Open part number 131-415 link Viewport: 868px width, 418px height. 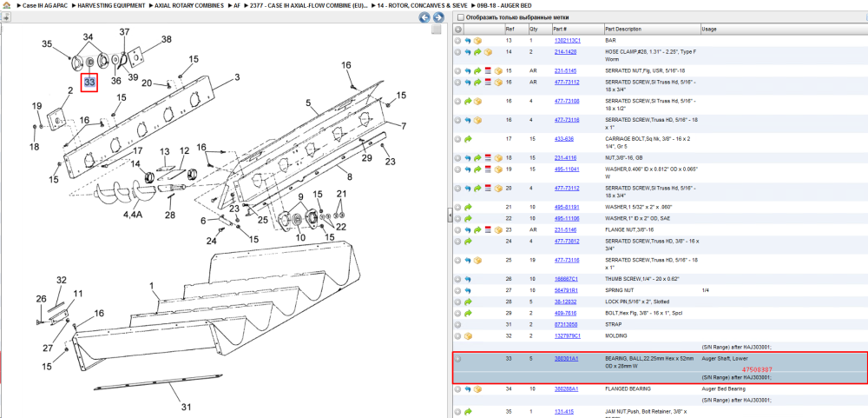click(x=563, y=412)
